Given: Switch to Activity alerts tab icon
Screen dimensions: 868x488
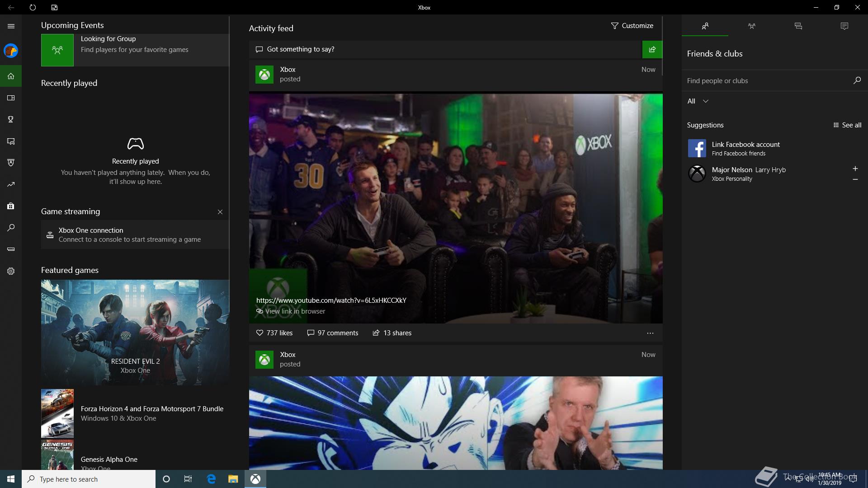Looking at the screenshot, I should [844, 26].
